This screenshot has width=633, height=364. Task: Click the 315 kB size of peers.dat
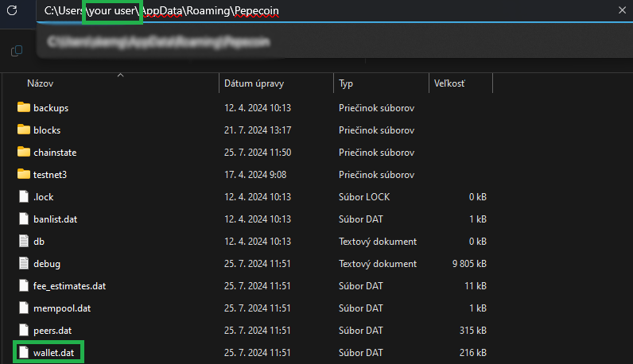472,331
